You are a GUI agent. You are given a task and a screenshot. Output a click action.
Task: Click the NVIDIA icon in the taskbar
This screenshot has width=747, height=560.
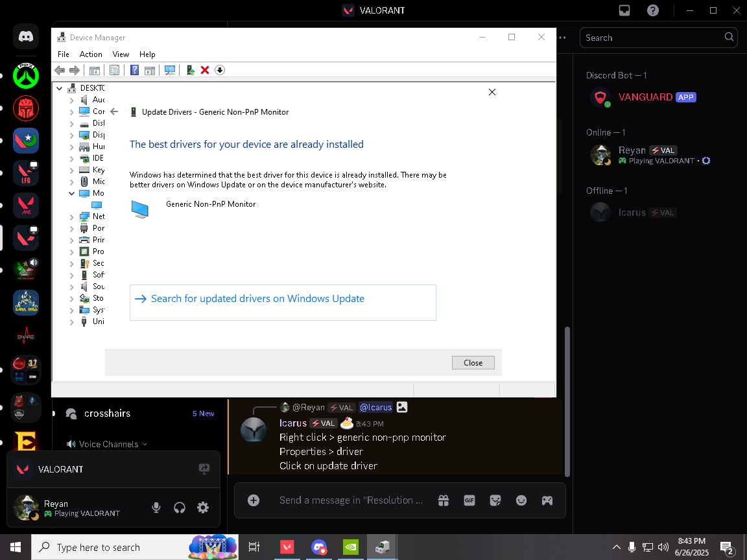350,547
